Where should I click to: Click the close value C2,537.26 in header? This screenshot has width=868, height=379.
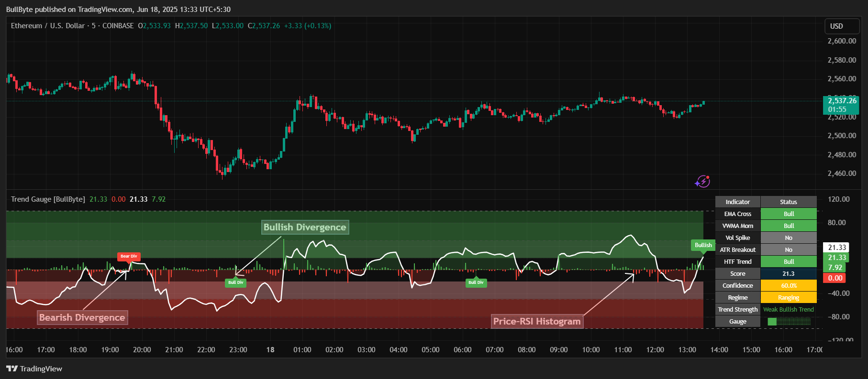point(264,26)
